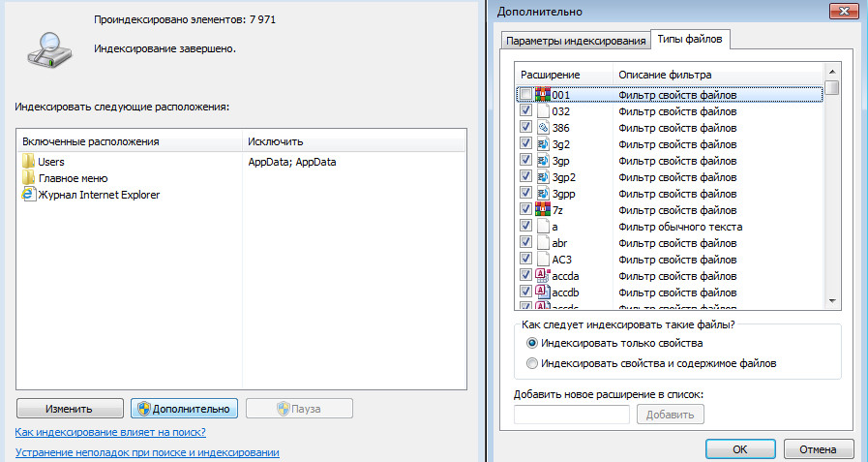Click the file types list scrollbar

[832, 194]
